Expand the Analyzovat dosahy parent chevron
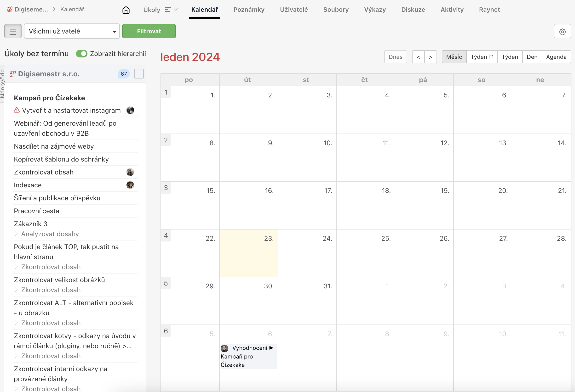575x392 pixels. pyautogui.click(x=16, y=234)
